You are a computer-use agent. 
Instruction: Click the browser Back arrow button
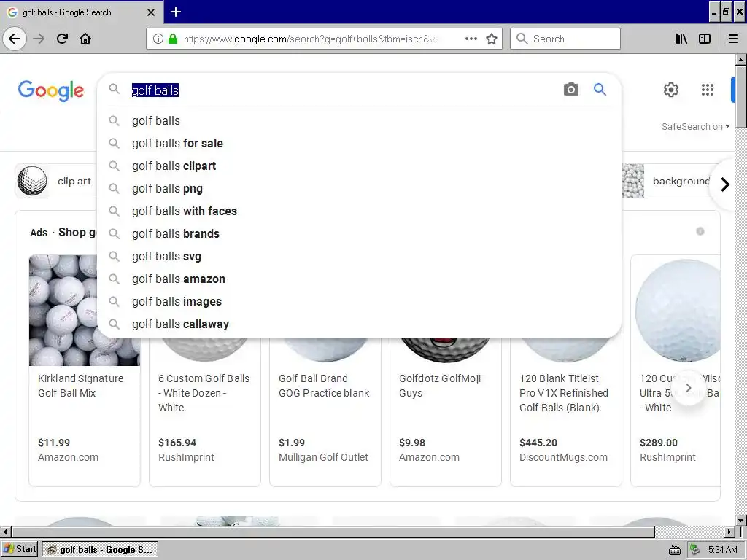click(x=15, y=39)
